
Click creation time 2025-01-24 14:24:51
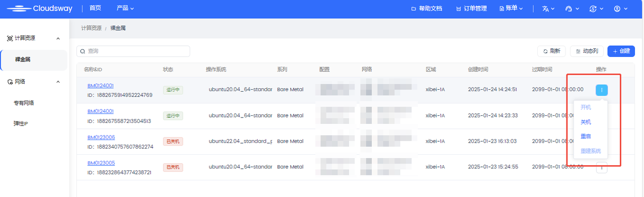tap(493, 90)
